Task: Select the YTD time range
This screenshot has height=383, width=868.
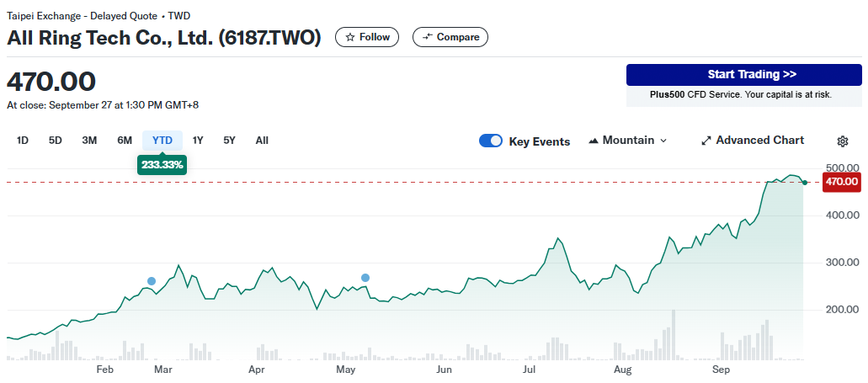Action: tap(162, 141)
